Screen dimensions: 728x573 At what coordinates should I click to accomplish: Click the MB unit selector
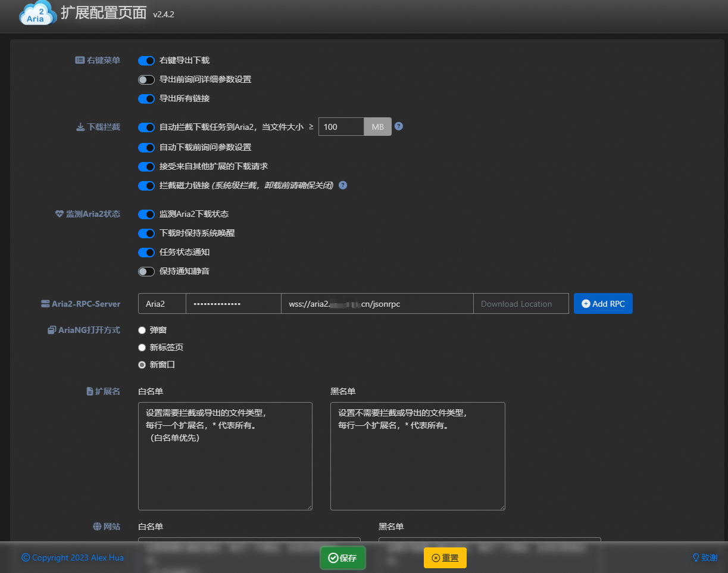[x=377, y=126]
